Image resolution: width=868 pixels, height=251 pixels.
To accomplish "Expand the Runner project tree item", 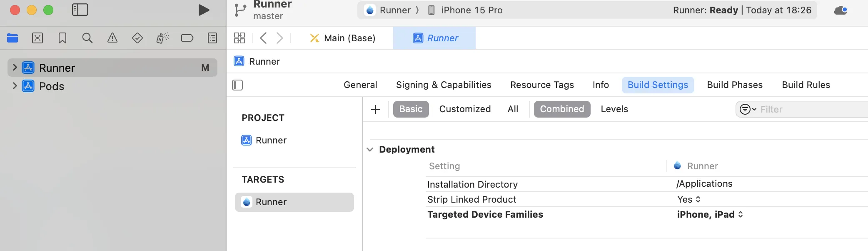I will click(15, 68).
